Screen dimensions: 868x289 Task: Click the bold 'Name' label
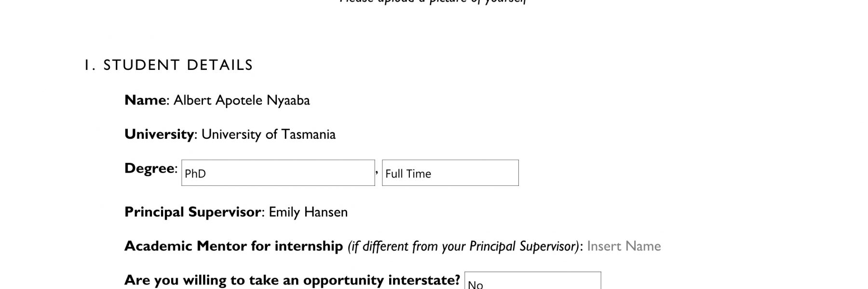pos(145,100)
